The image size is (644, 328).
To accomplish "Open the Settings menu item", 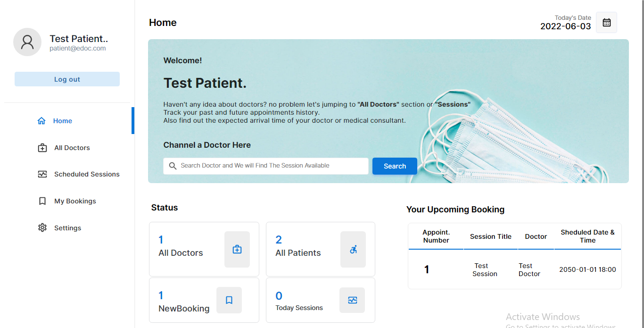I will click(67, 228).
